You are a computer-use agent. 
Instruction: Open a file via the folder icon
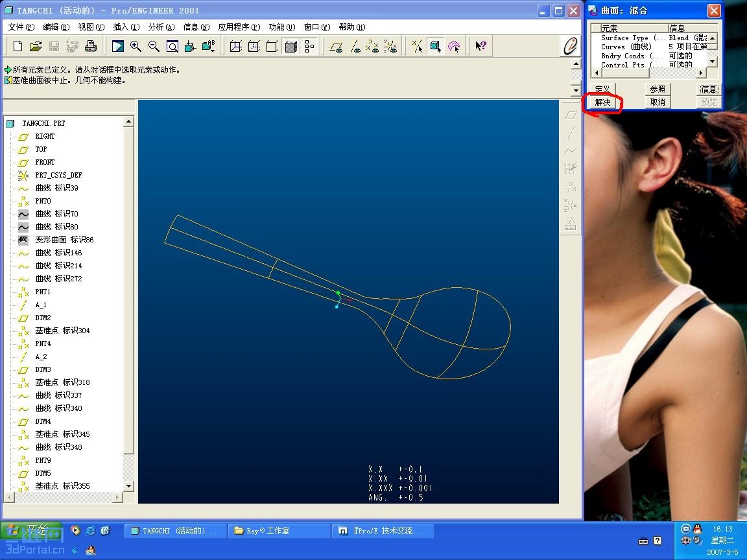tap(36, 46)
